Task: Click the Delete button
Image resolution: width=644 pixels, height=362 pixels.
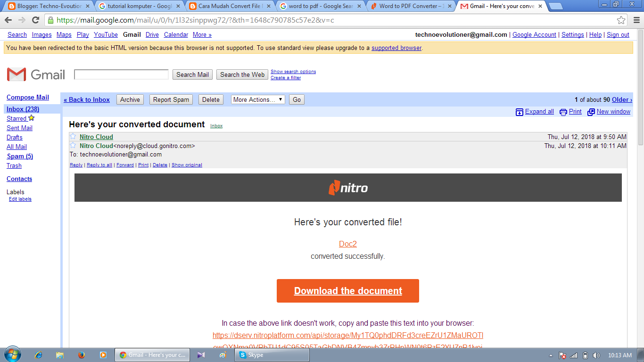Action: click(x=211, y=99)
